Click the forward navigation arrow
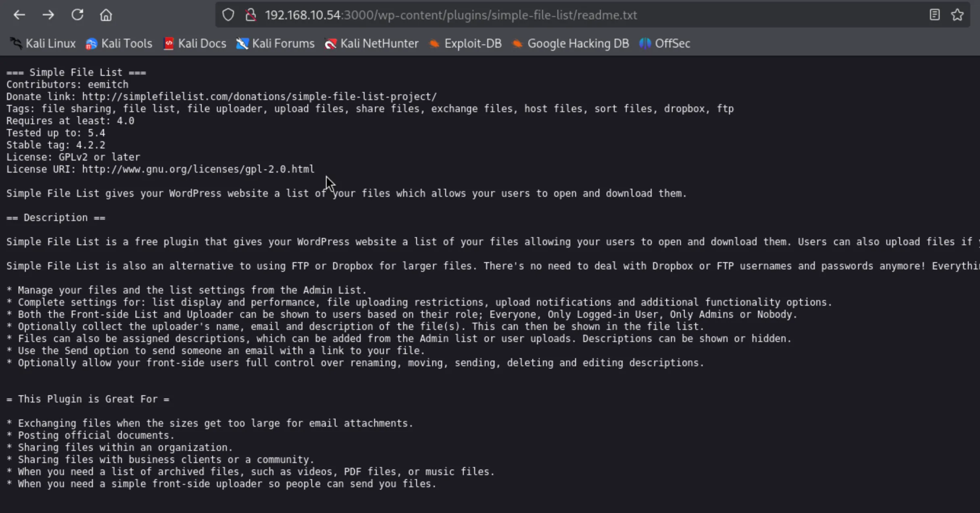The width and height of the screenshot is (980, 513). (48, 15)
